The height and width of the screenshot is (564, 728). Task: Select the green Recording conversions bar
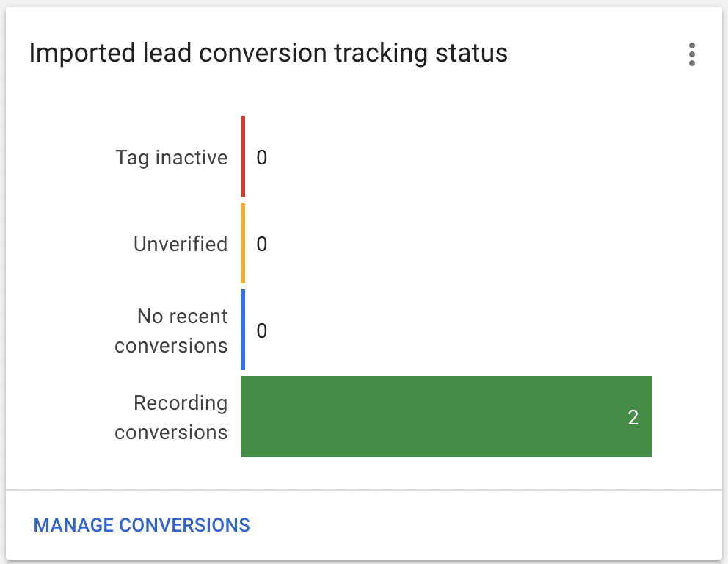(x=445, y=416)
